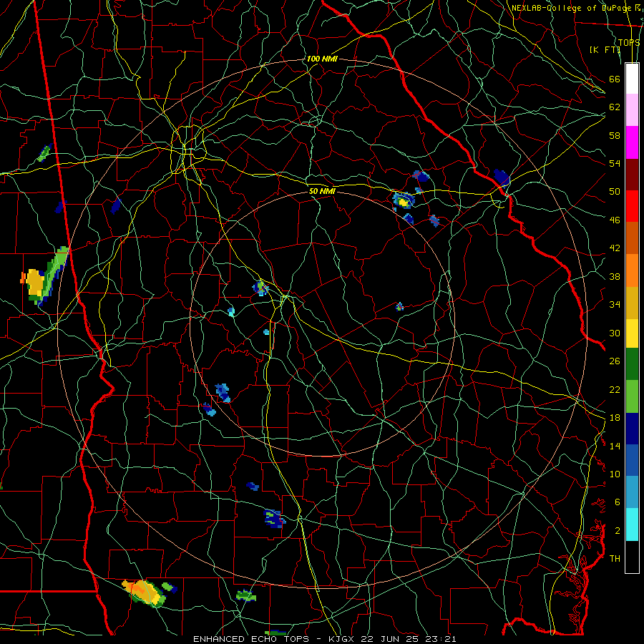Image resolution: width=644 pixels, height=644 pixels.
Task: Click the "38" legend value
Action: [x=615, y=276]
